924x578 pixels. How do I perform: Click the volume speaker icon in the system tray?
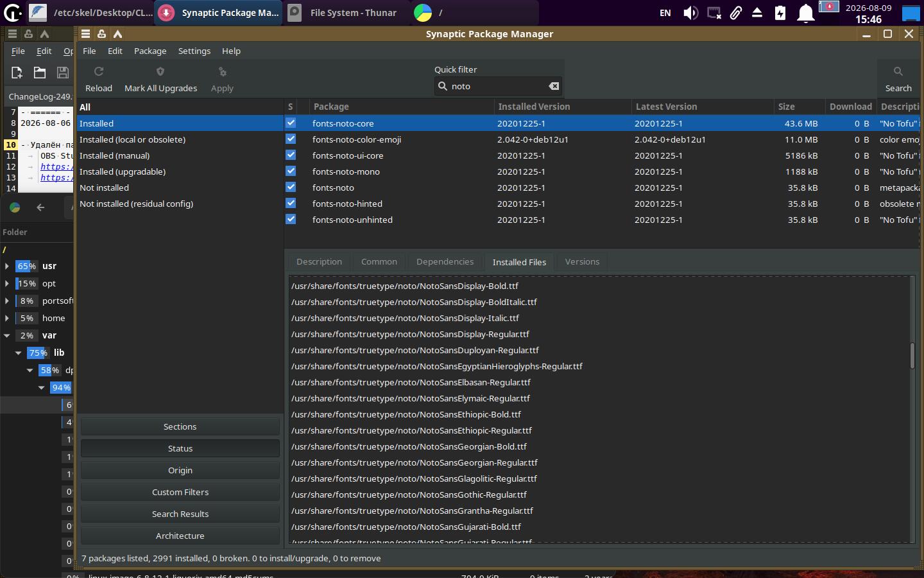pyautogui.click(x=690, y=13)
